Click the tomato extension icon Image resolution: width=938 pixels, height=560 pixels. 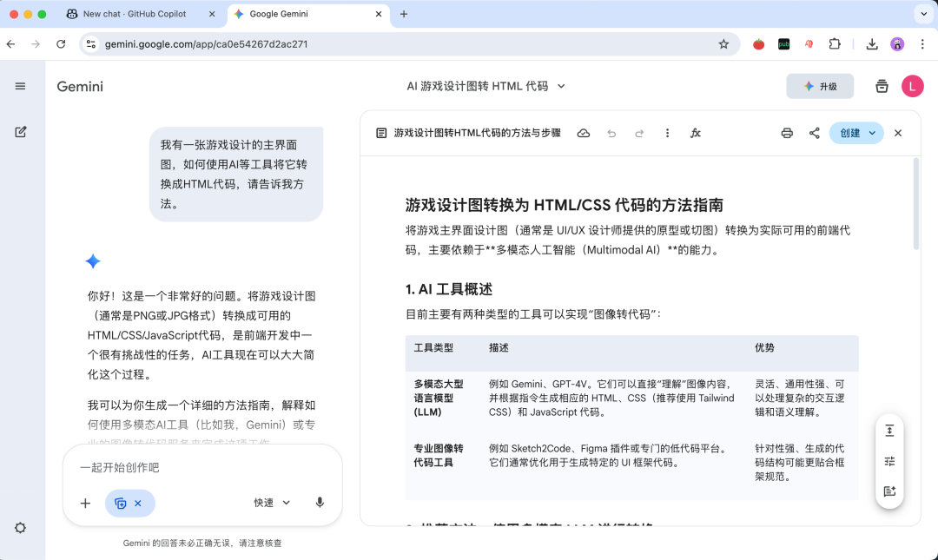[758, 44]
